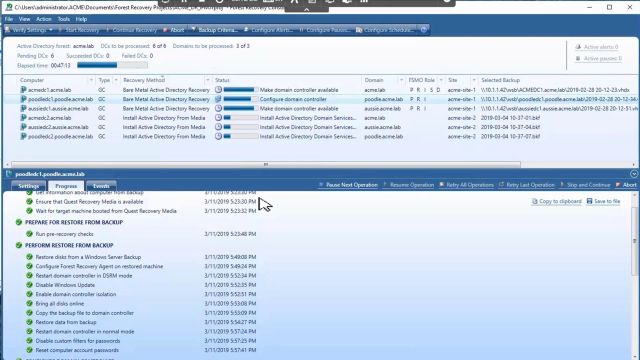Abort operation in details pane
The image size is (640, 360).
click(626, 185)
